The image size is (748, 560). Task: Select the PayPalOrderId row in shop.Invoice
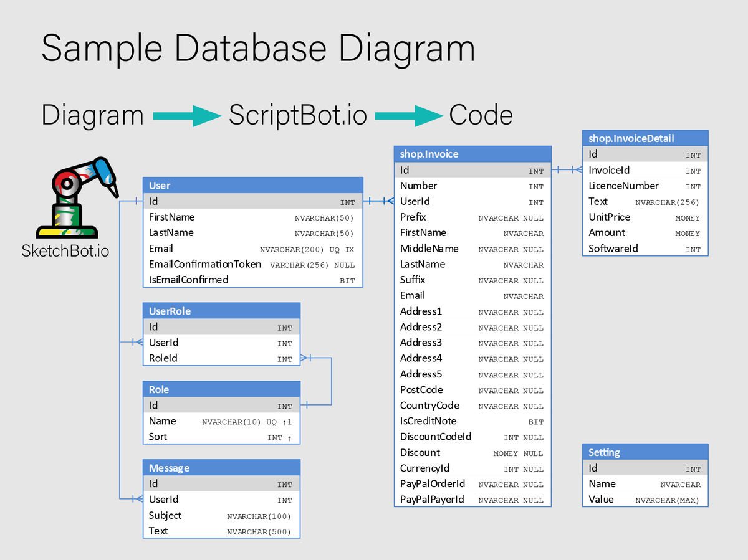(x=472, y=484)
